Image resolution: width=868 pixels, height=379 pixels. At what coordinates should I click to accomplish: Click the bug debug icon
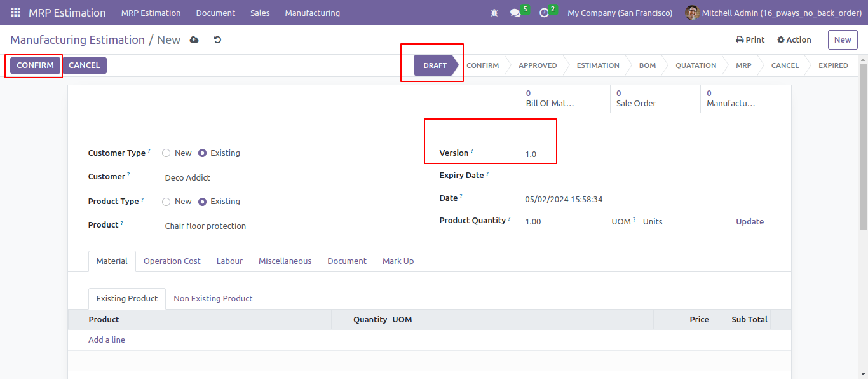tap(494, 13)
